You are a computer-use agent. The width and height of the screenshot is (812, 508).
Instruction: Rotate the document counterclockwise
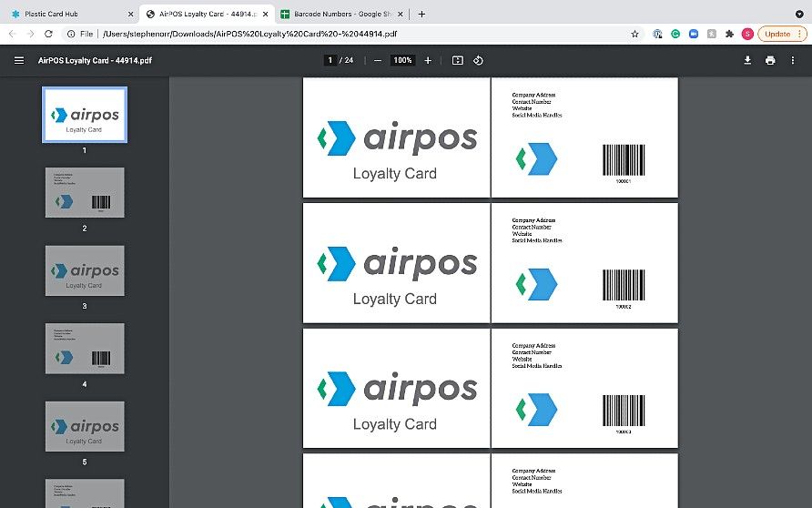click(478, 61)
